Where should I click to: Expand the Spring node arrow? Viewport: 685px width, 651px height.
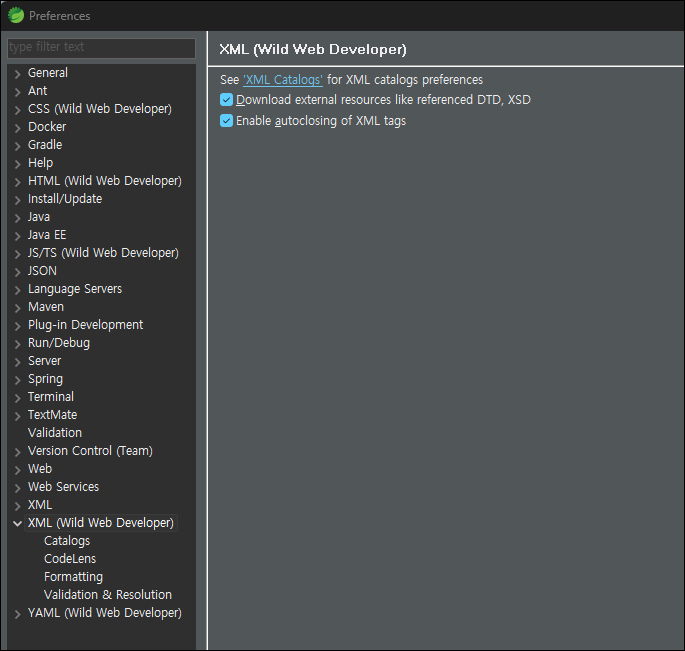pos(17,380)
